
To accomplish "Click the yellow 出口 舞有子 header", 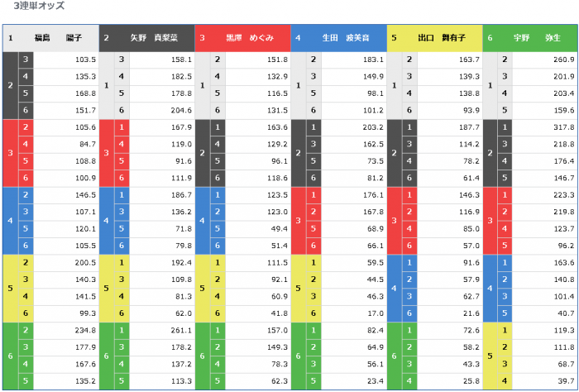I will coord(434,38).
